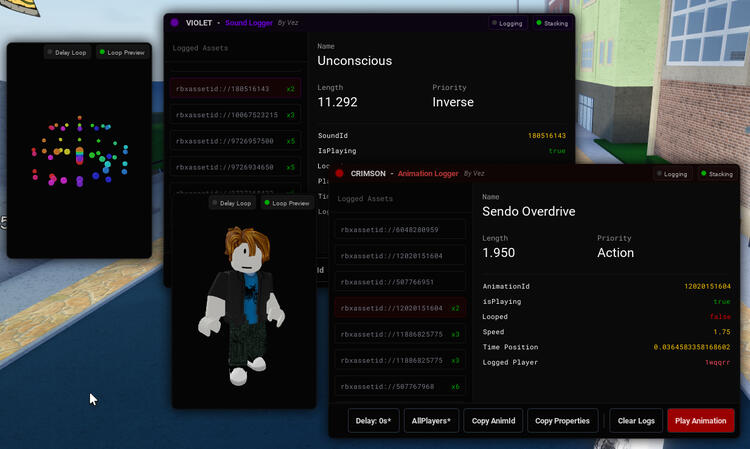This screenshot has width=750, height=449.
Task: Click the red Play Animation button
Action: pos(701,421)
